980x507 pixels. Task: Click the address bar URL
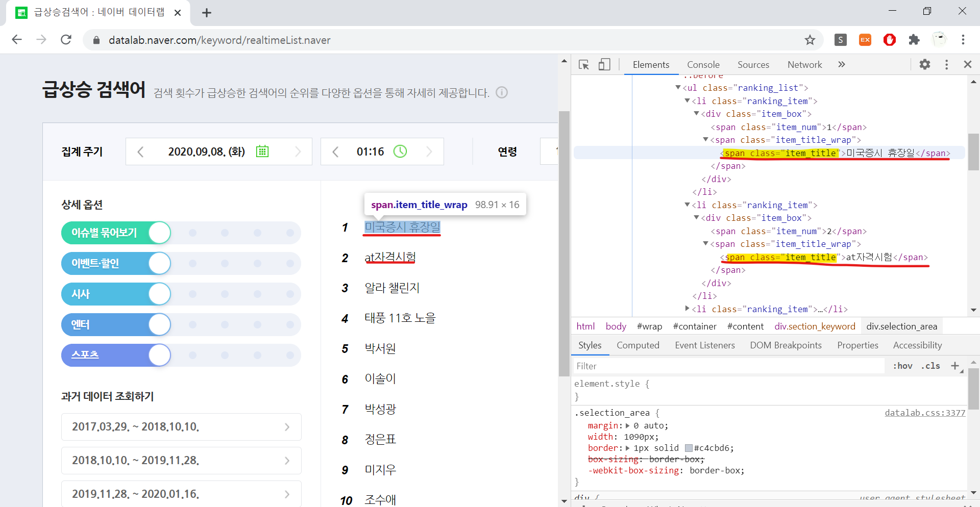click(x=219, y=40)
